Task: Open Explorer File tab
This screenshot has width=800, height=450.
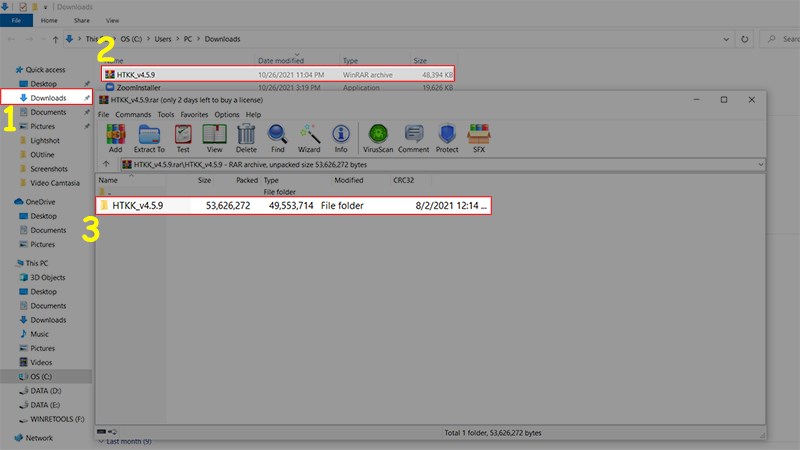Action: coord(16,20)
